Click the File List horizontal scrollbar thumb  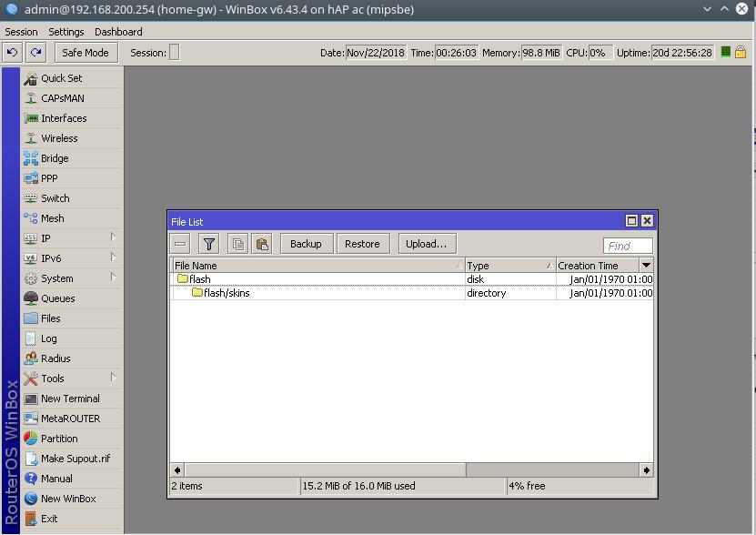pos(326,470)
